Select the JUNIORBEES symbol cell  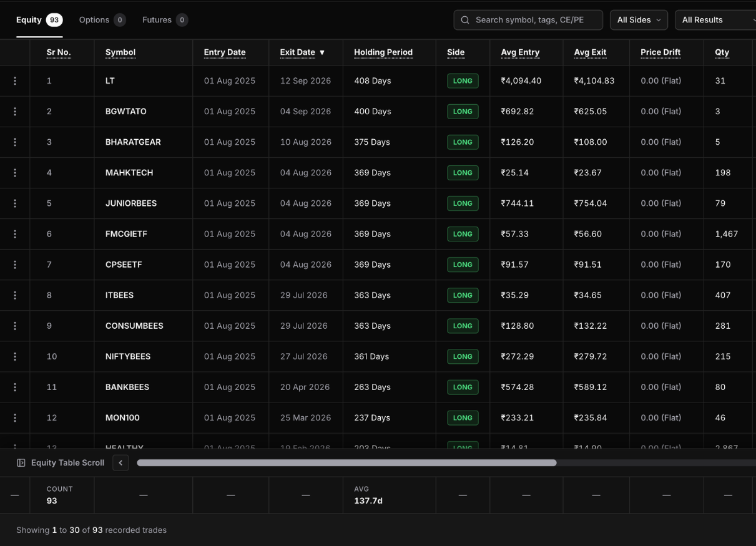[x=131, y=203]
